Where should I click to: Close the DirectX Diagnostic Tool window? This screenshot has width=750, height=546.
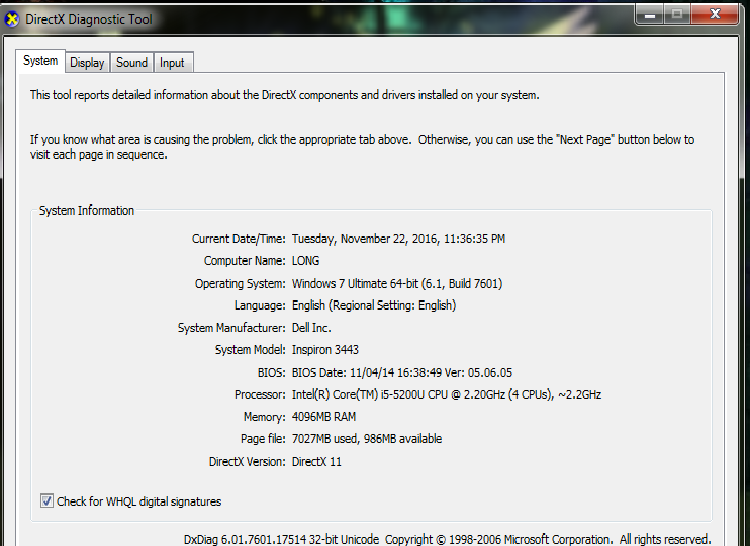[x=715, y=13]
